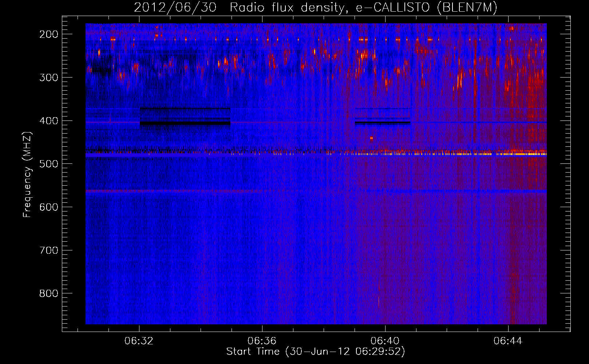Click the 'Frequency (MHZ)' axis label
Screen dimensions: 589x364
27,174
